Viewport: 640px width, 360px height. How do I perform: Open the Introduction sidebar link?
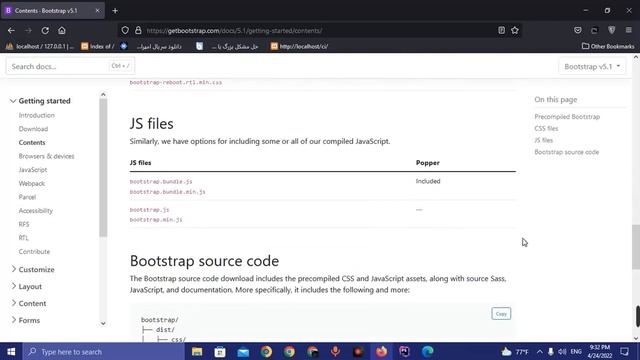click(x=36, y=116)
